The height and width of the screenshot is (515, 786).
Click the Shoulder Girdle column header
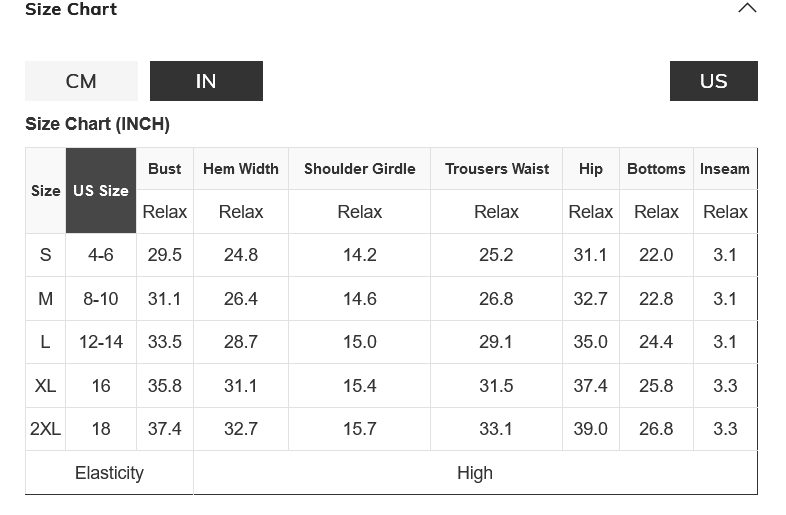[x=359, y=169]
